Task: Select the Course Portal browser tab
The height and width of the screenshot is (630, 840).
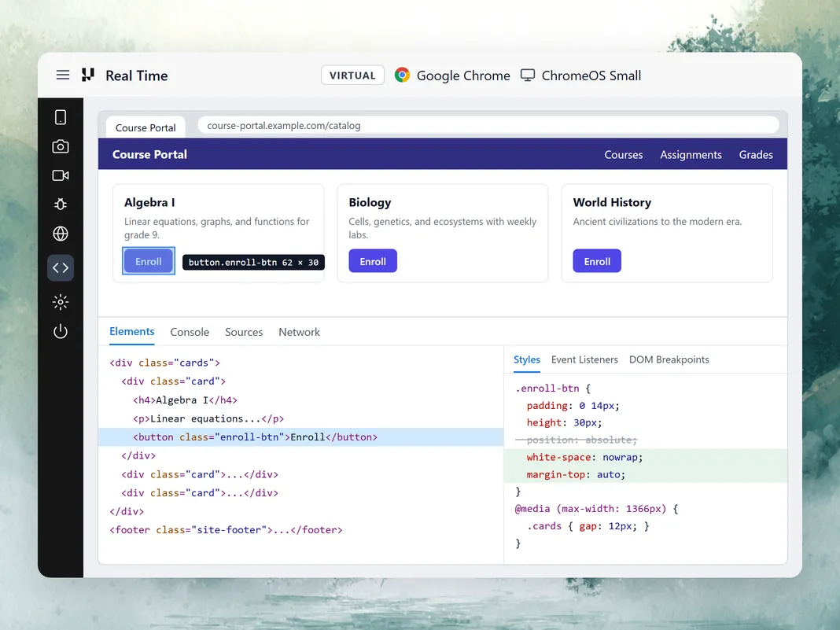Action: point(146,127)
